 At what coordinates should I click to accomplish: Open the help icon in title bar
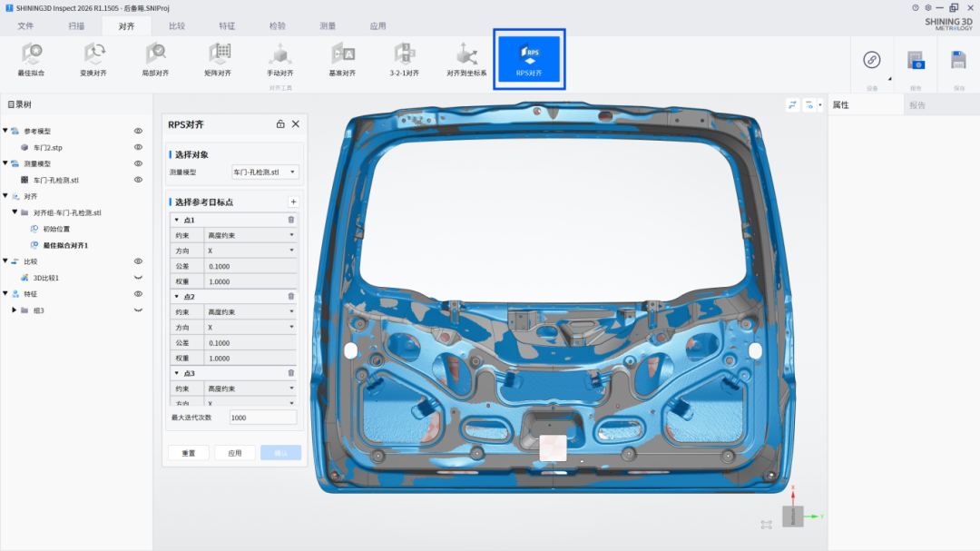[916, 8]
